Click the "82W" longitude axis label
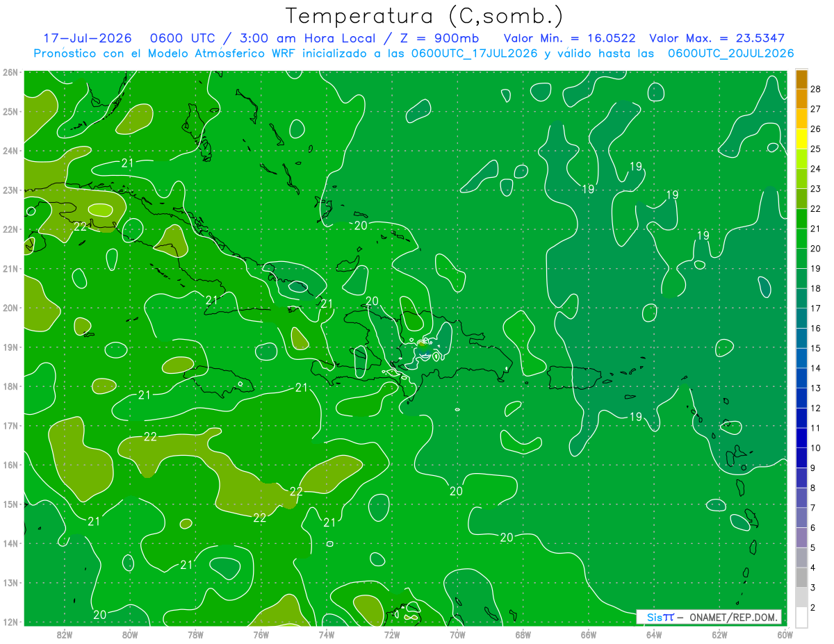Image resolution: width=834 pixels, height=644 pixels. 64,634
